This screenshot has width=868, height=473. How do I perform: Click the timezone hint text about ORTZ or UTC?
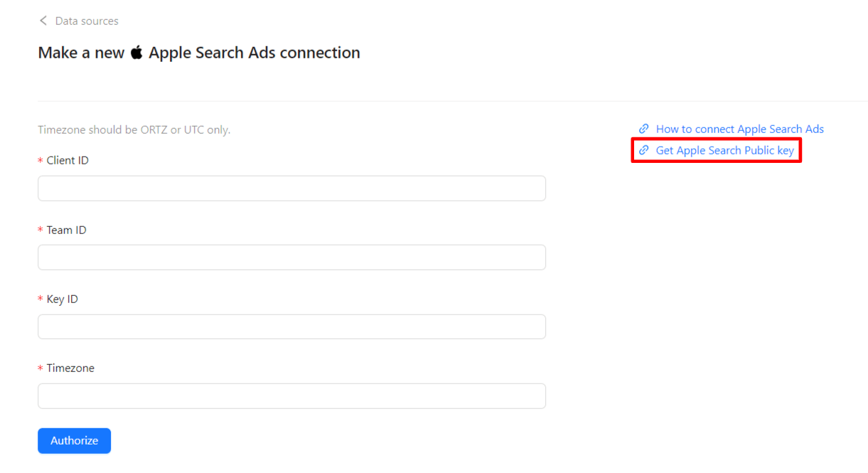(x=135, y=129)
